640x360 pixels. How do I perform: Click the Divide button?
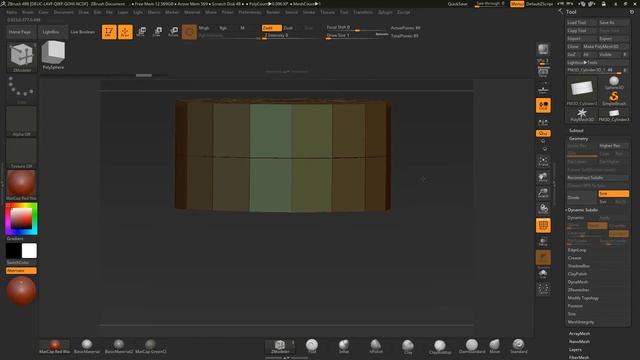[x=582, y=198]
